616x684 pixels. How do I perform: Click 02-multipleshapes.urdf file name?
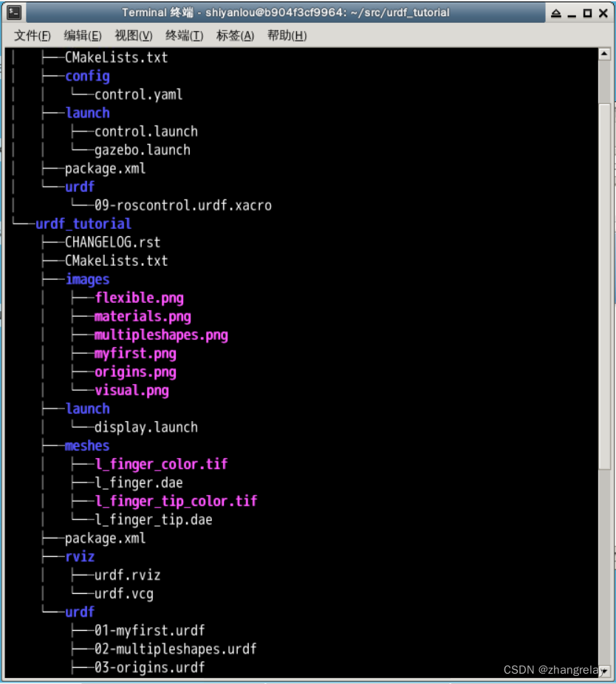[175, 649]
